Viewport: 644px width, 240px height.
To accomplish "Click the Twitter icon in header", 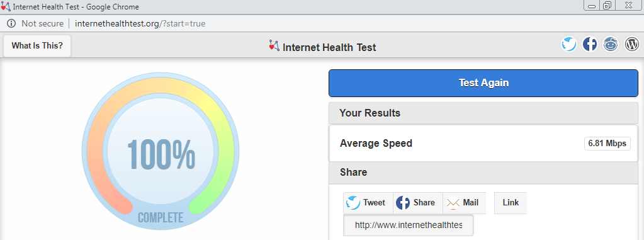I will (x=569, y=44).
